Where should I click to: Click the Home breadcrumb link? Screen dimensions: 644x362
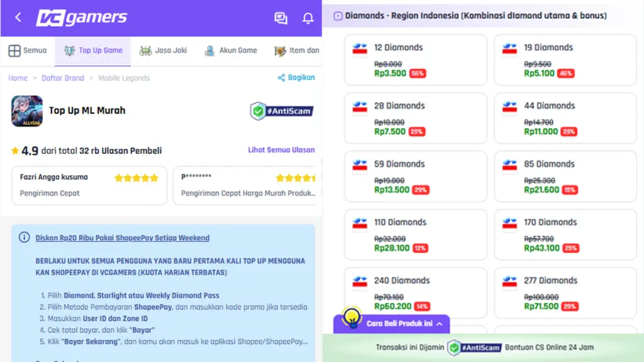[x=18, y=78]
